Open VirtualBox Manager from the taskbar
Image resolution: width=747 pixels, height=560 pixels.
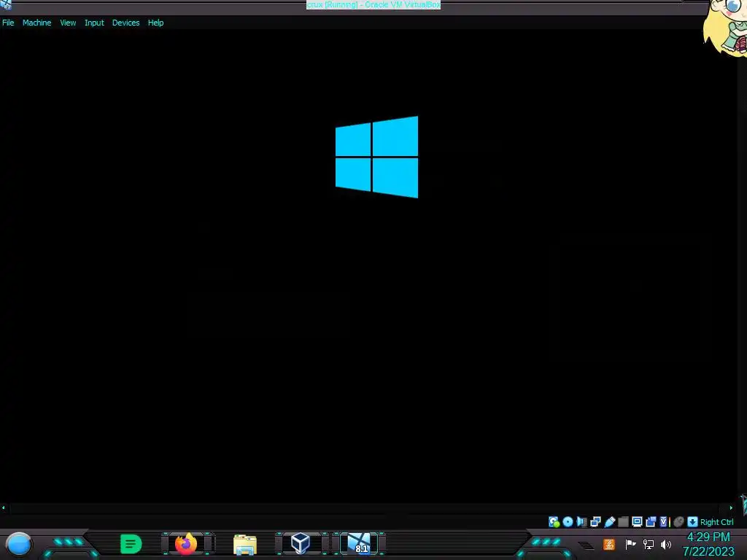301,543
